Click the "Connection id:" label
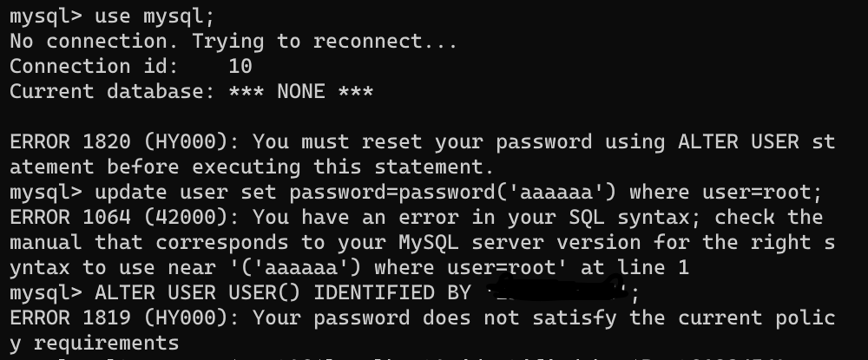 tap(94, 66)
